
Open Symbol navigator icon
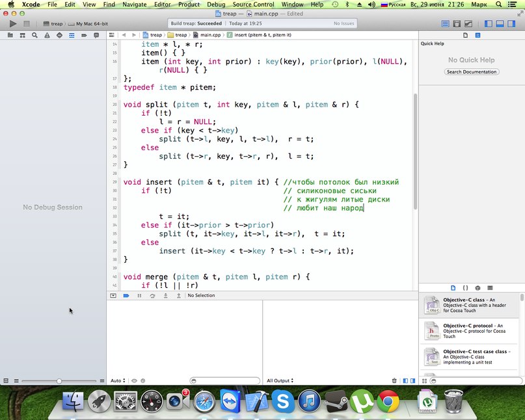click(22, 35)
